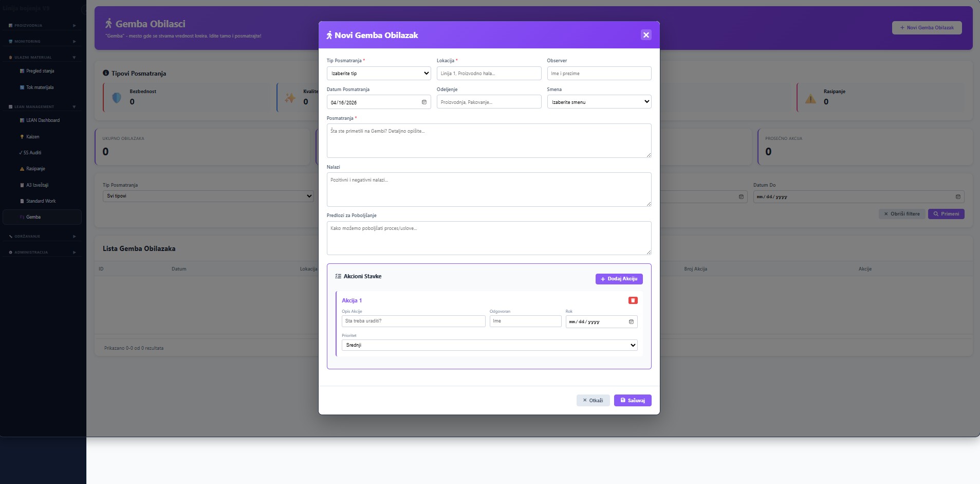Click the Dodaj Akciju button

(x=619, y=279)
